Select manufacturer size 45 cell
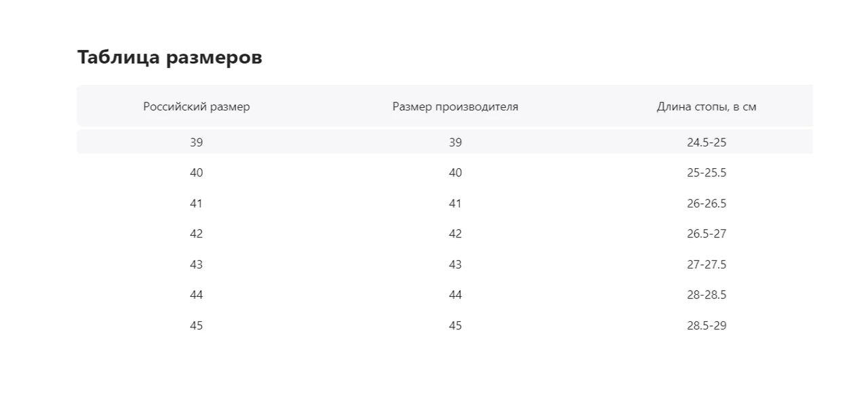Screen dimensions: 868x404 pyautogui.click(x=455, y=325)
